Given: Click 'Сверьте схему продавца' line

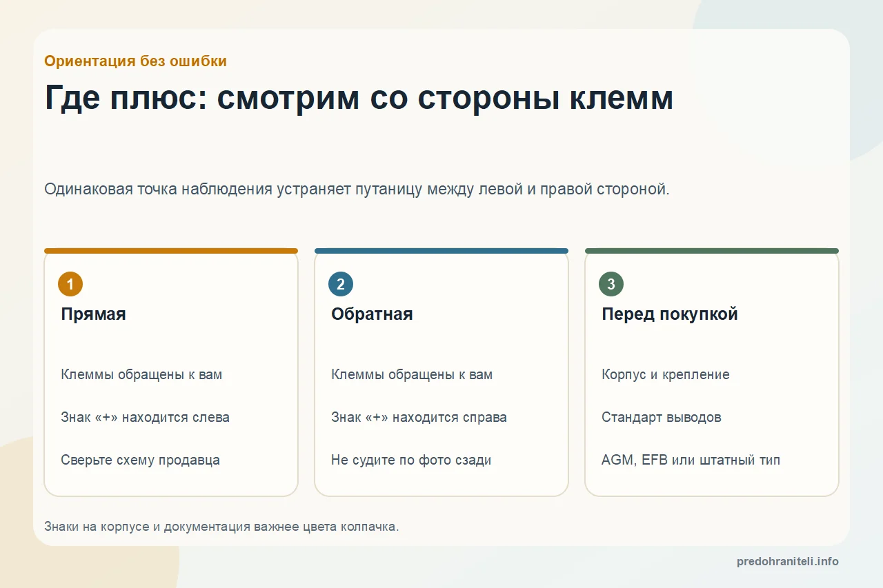Looking at the screenshot, I should tap(140, 460).
